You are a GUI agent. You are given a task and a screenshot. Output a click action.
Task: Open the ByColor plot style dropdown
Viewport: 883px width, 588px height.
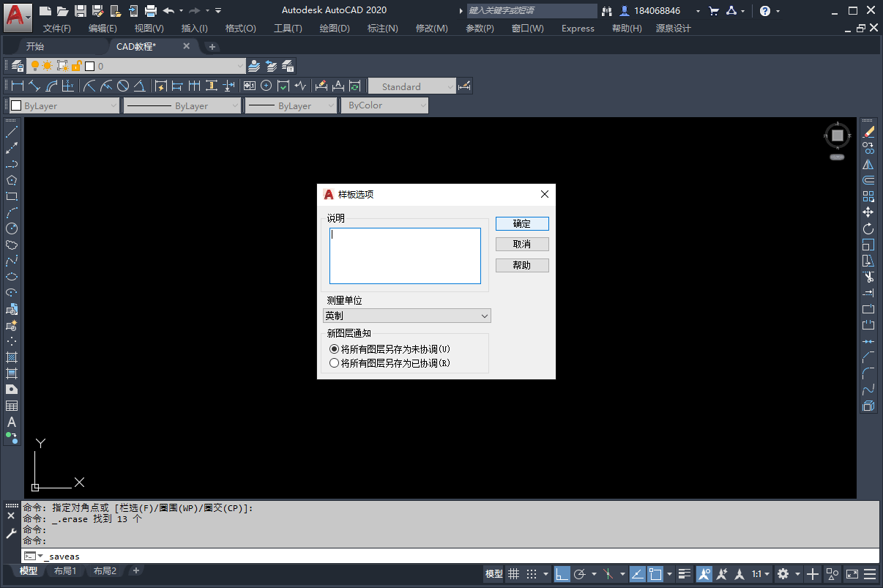click(384, 105)
